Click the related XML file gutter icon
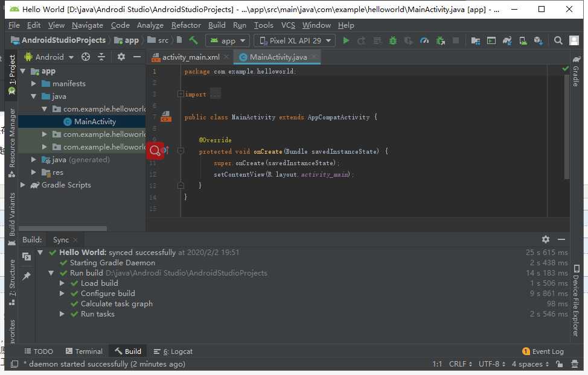Viewport: 588px width, 375px height. pyautogui.click(x=166, y=116)
